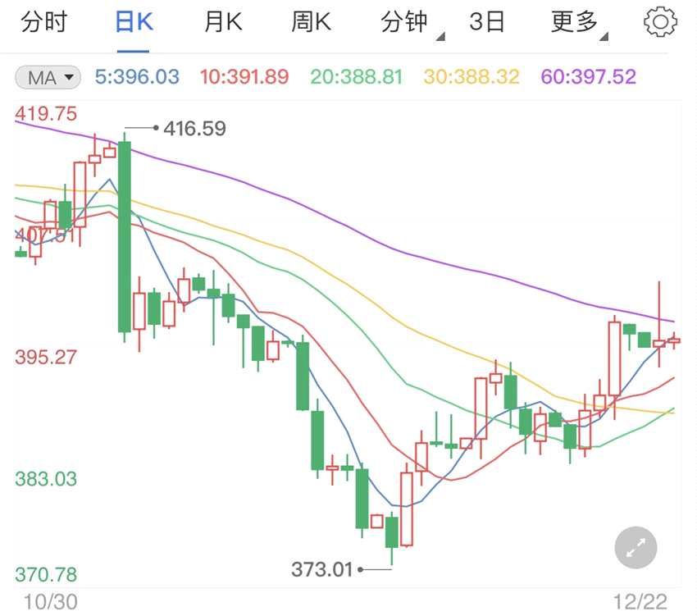The height and width of the screenshot is (616, 697).
Task: Toggle the MA5 moving average line
Action: [x=138, y=77]
